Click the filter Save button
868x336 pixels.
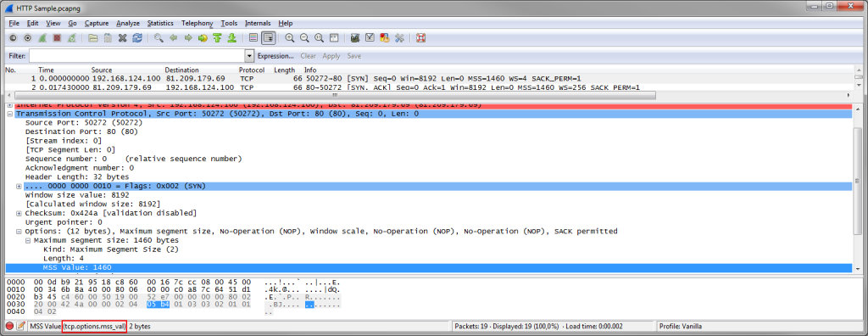tap(354, 56)
